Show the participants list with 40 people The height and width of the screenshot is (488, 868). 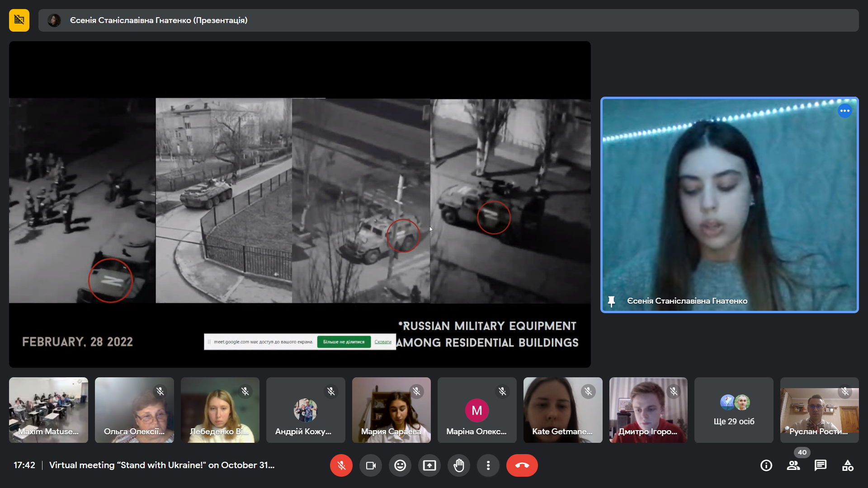[793, 465]
